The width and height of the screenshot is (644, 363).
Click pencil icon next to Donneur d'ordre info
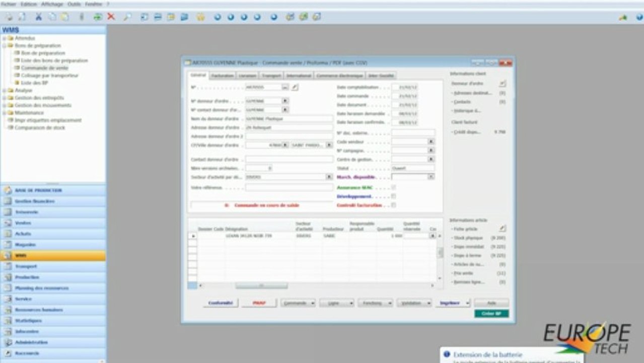point(503,83)
